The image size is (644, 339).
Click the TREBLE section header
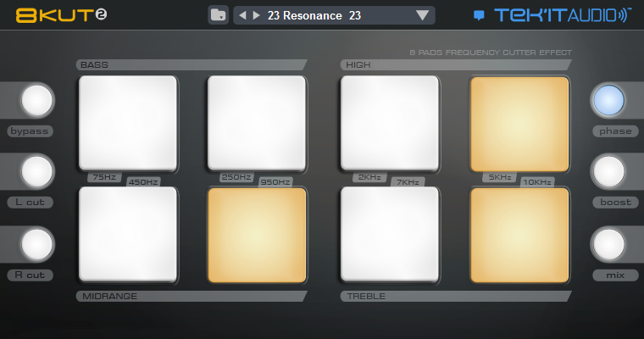(456, 297)
